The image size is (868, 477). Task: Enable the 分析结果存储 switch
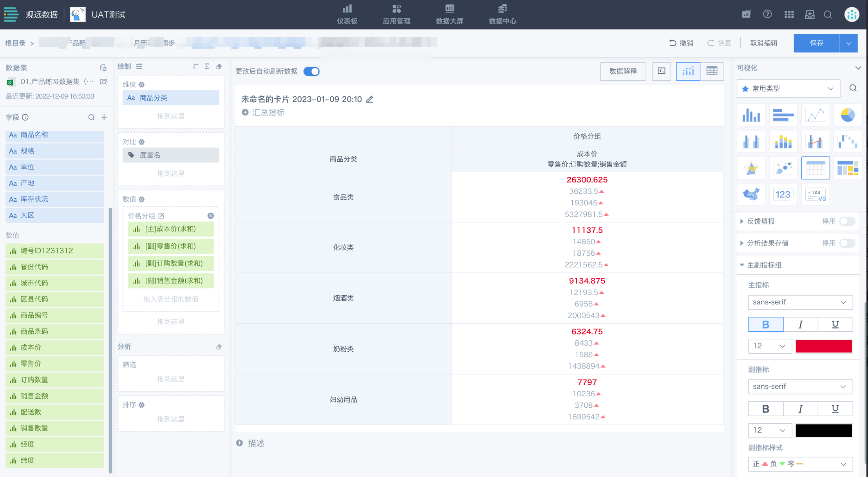click(847, 243)
